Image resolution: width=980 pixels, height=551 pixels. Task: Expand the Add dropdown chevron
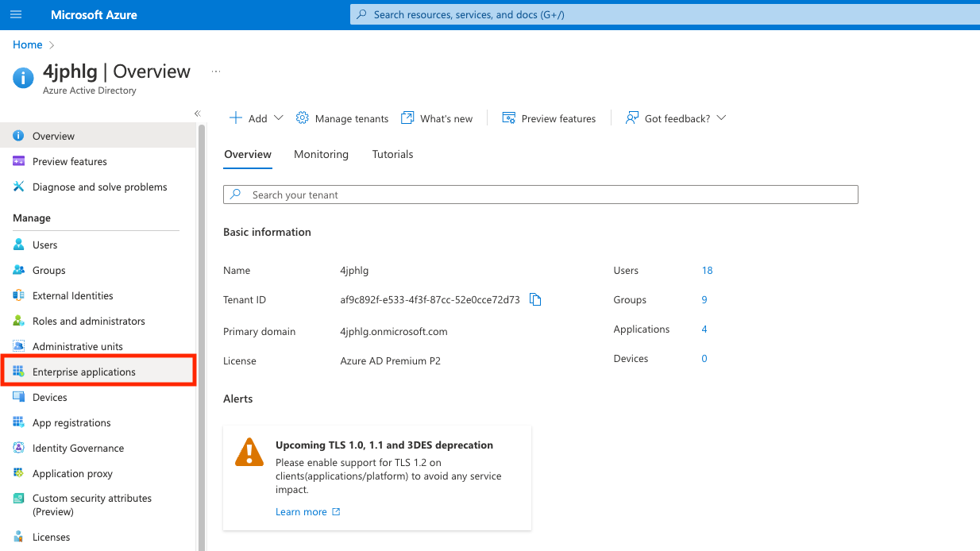click(x=278, y=118)
